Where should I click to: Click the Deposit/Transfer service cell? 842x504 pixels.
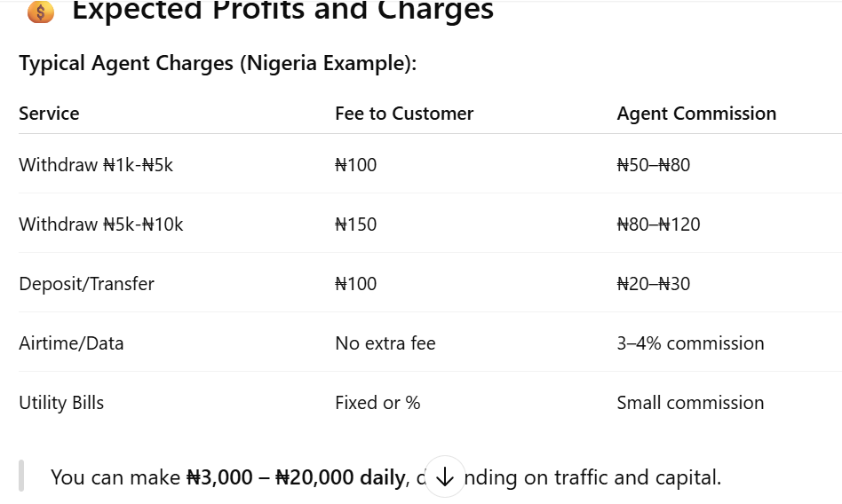pyautogui.click(x=86, y=283)
